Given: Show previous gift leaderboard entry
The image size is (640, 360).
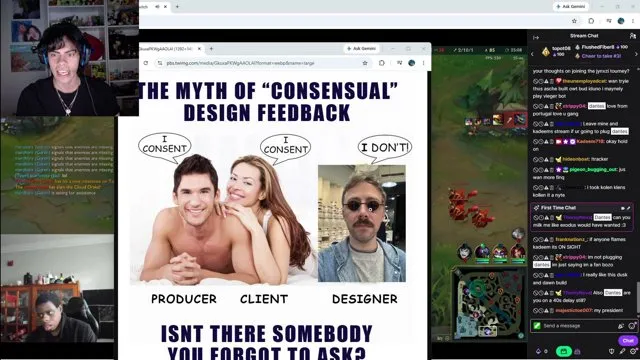Looking at the screenshot, I should point(532,54).
